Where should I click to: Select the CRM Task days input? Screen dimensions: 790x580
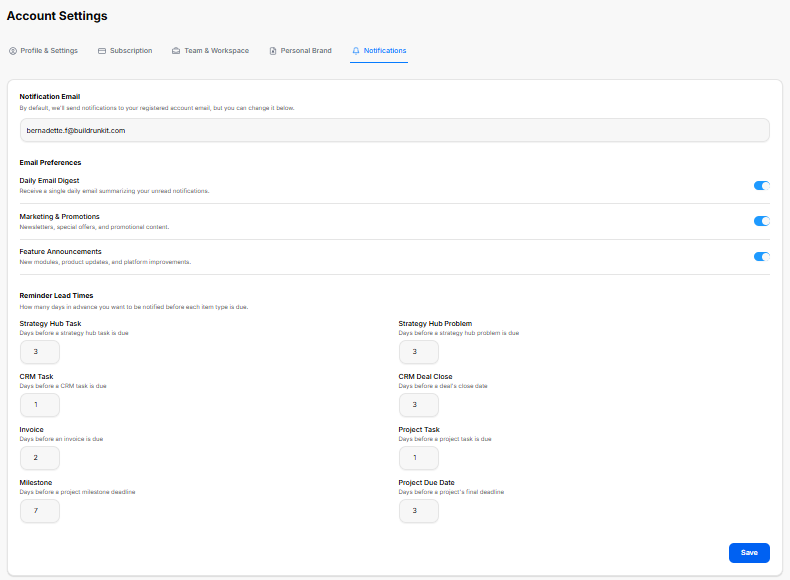point(40,405)
